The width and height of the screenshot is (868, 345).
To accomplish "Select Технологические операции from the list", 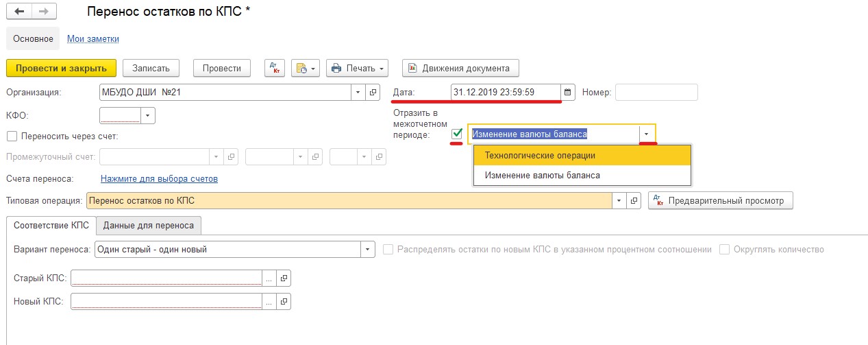I will click(x=540, y=156).
